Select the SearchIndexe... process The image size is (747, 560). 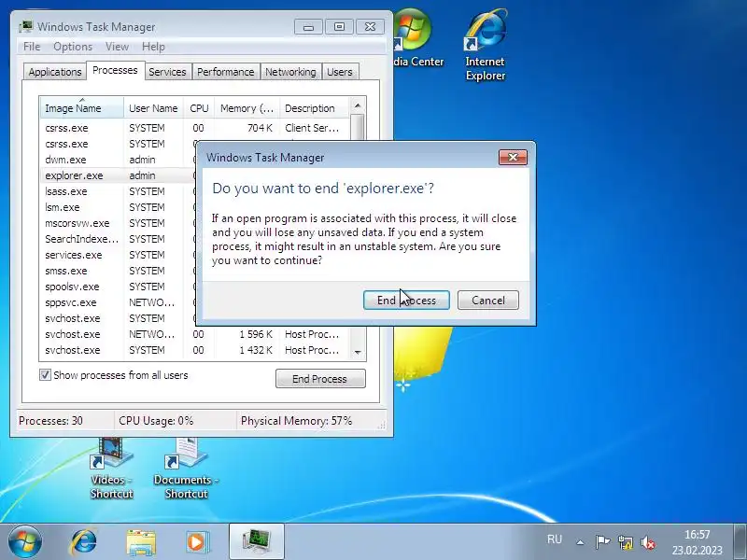click(119, 239)
